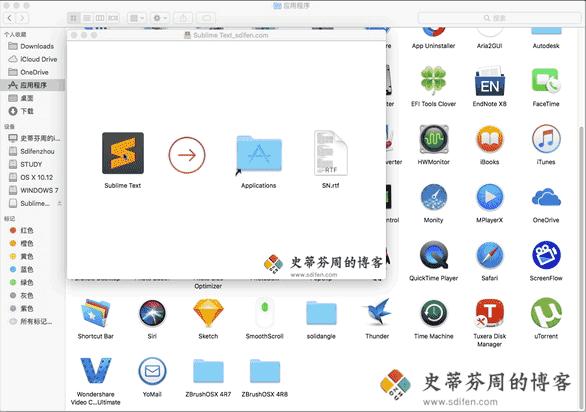
Task: Open 下载 in sidebar
Action: [x=22, y=111]
